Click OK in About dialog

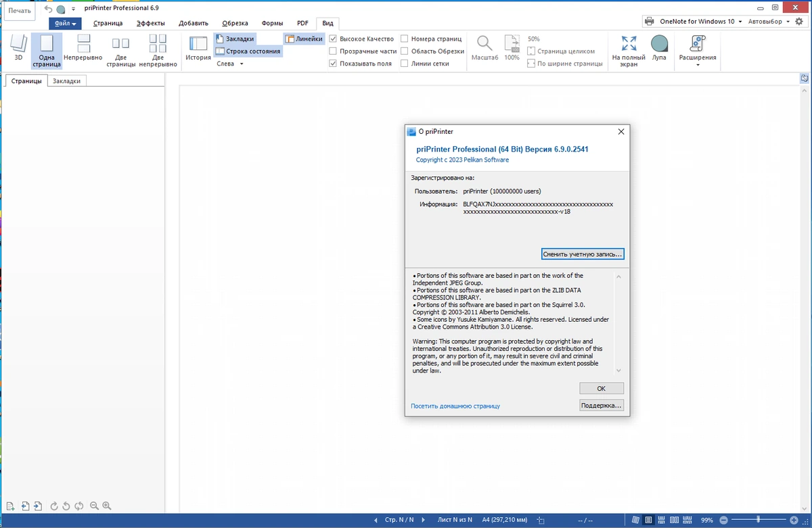(602, 389)
